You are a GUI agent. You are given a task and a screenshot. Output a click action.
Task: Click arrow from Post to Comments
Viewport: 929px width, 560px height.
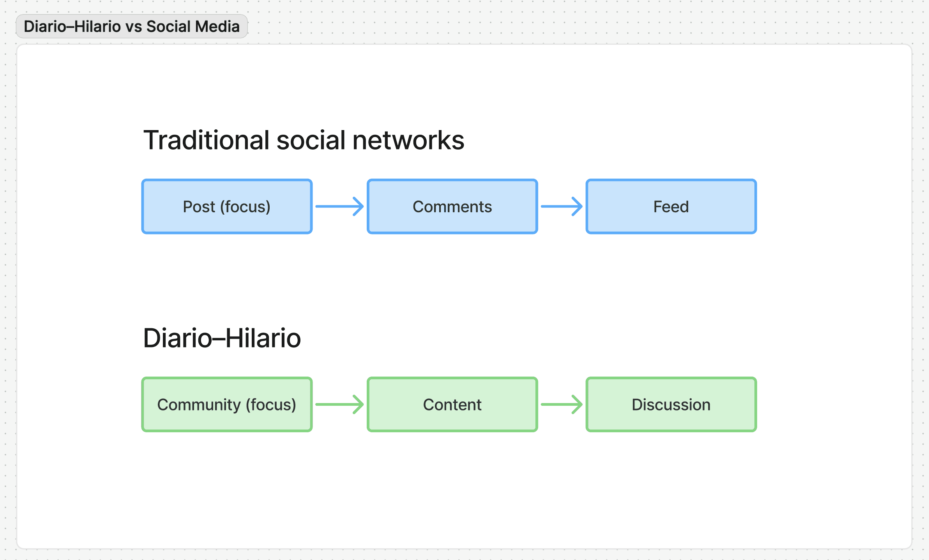(338, 206)
